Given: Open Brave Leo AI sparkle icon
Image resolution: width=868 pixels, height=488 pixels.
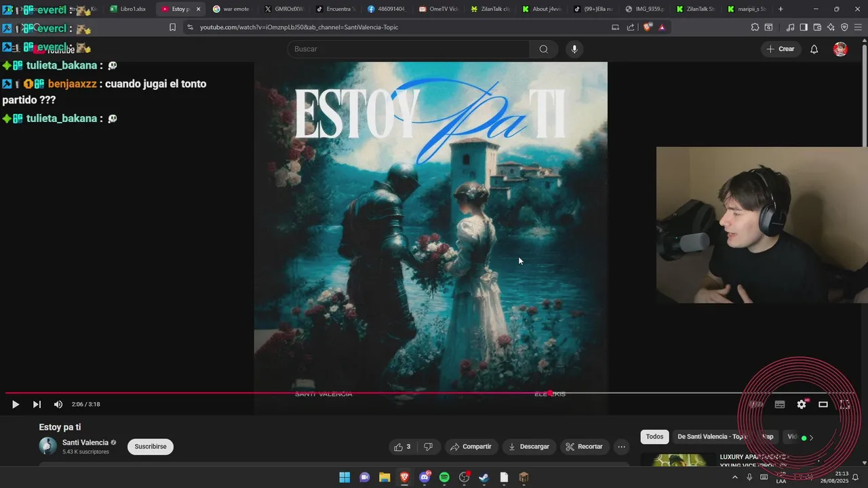Looking at the screenshot, I should point(831,27).
